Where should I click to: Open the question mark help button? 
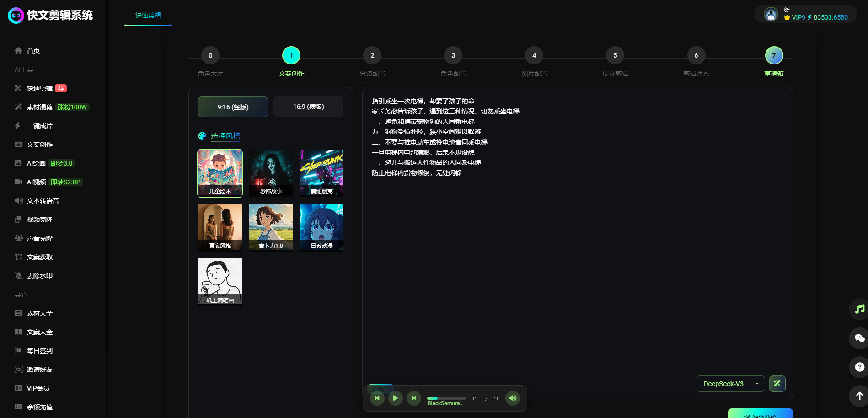click(x=859, y=367)
